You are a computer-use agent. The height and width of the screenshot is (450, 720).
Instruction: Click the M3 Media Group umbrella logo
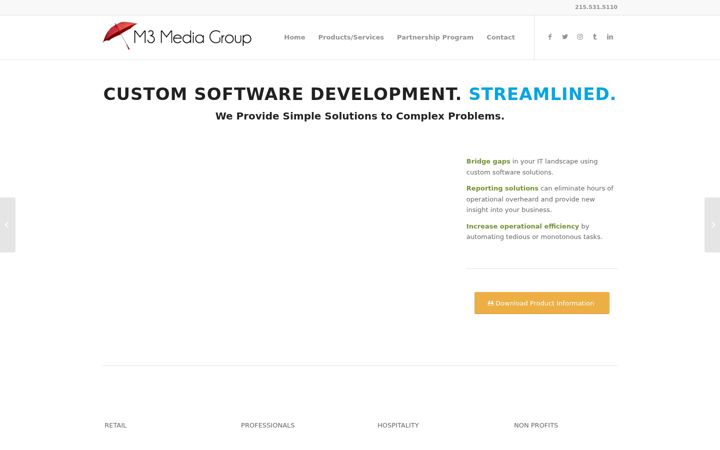point(177,36)
